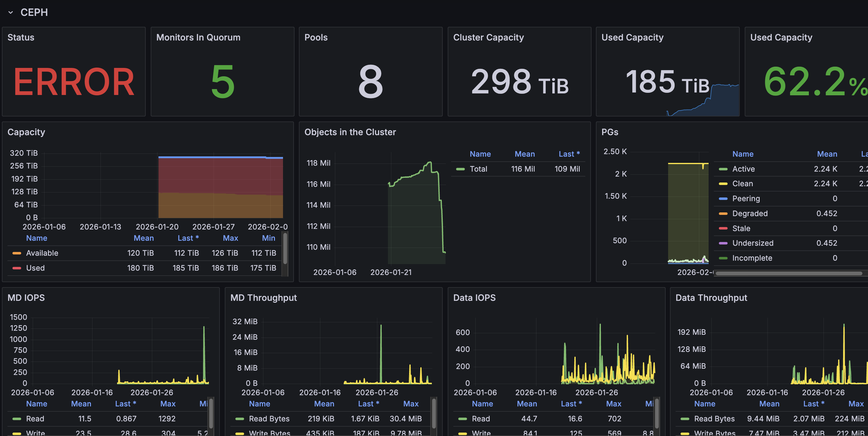Sort Capacity legend by Mean column

pos(144,238)
